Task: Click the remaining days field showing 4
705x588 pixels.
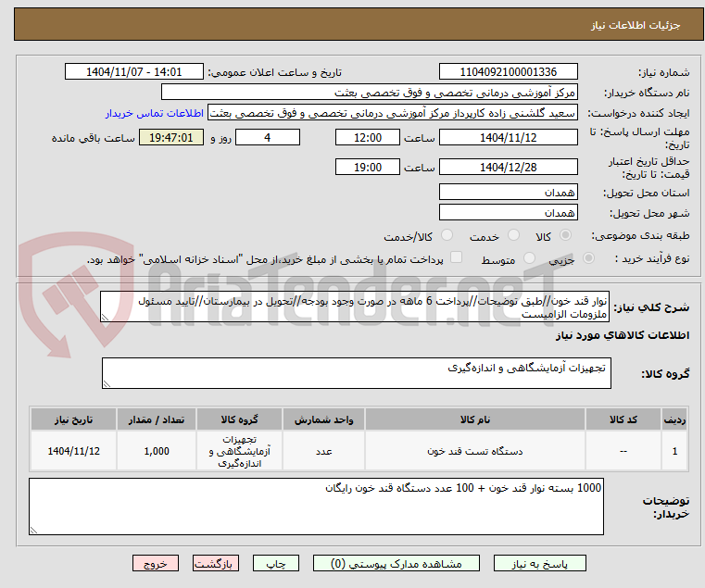Action: click(x=268, y=137)
